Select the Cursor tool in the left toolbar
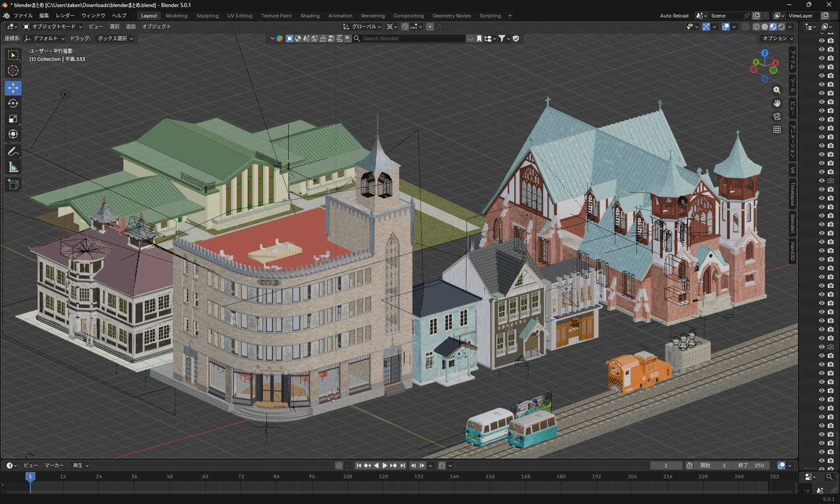 [x=13, y=71]
